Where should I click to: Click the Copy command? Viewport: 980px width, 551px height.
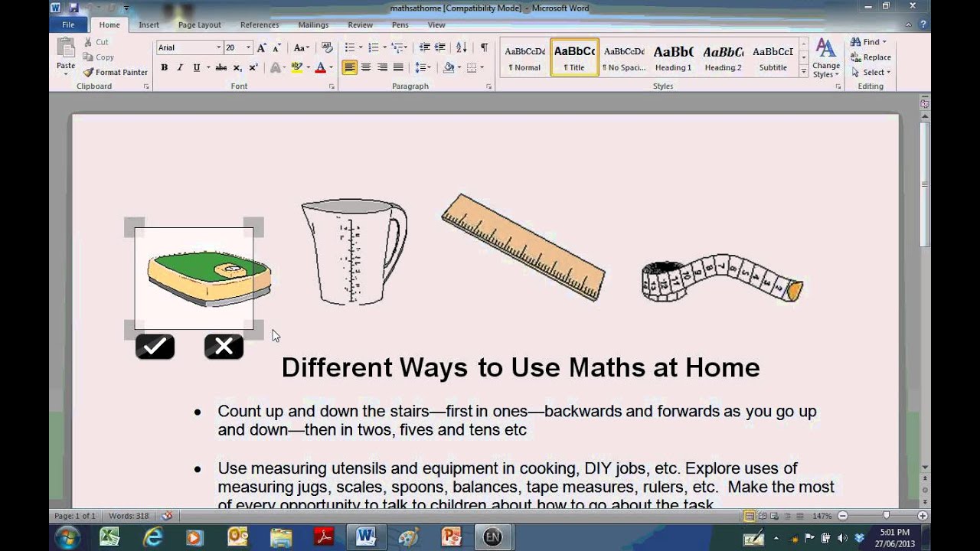[x=98, y=57]
